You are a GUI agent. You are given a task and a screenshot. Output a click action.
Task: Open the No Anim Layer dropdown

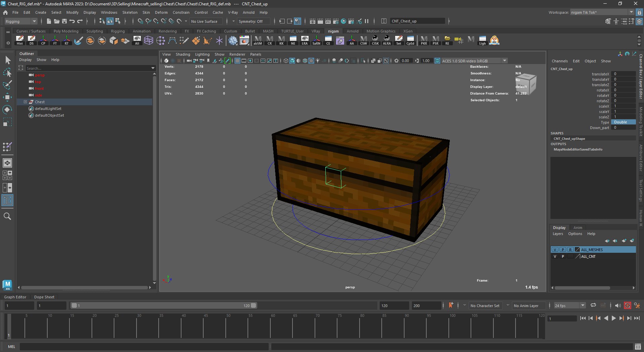pyautogui.click(x=528, y=306)
